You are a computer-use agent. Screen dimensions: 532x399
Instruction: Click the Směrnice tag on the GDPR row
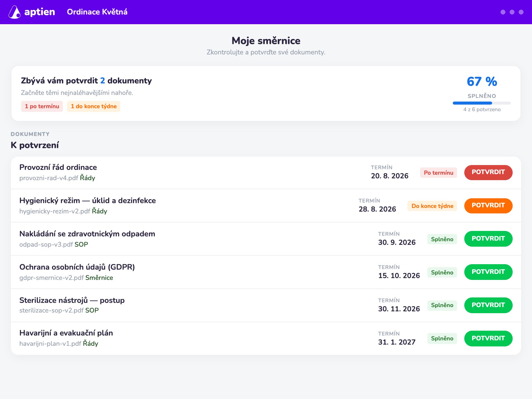tap(99, 278)
